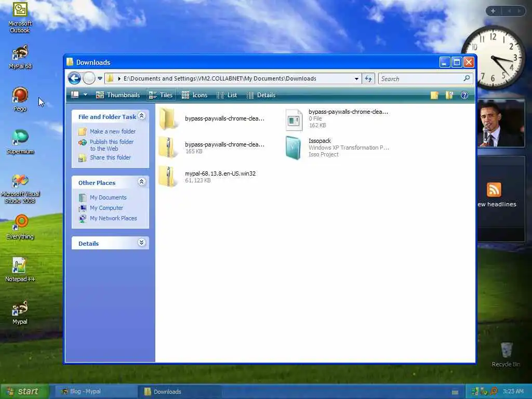This screenshot has width=532, height=399.
Task: Launch the Mypal desktop shortcut
Action: [20, 312]
